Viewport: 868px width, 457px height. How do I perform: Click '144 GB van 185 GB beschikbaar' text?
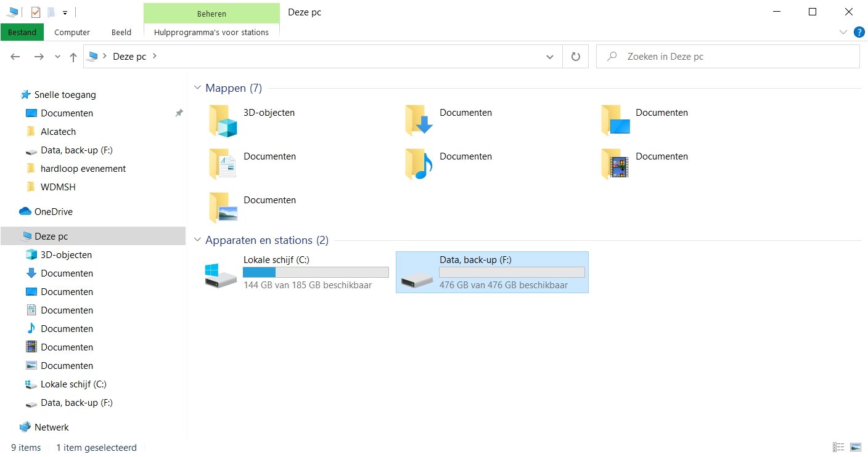(308, 285)
